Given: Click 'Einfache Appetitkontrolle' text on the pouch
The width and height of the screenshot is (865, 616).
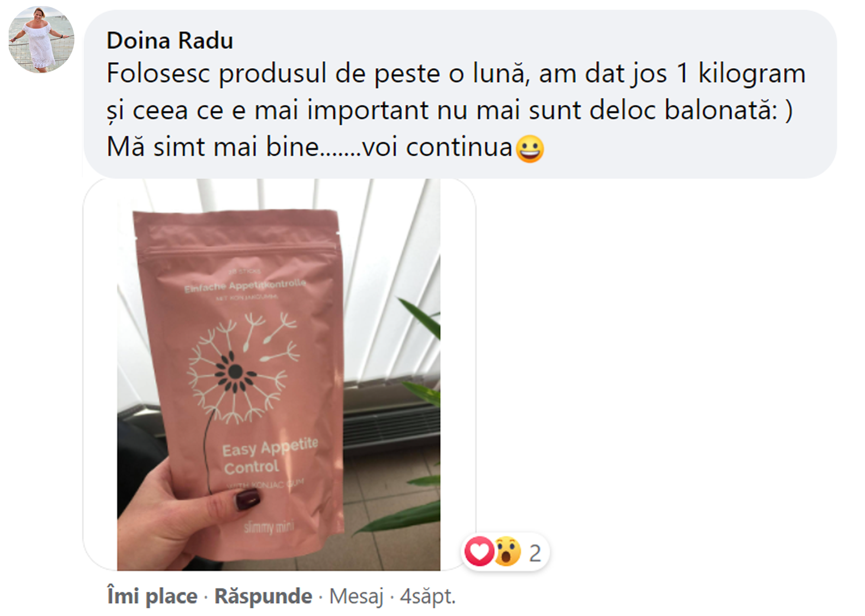Looking at the screenshot, I should [x=245, y=286].
